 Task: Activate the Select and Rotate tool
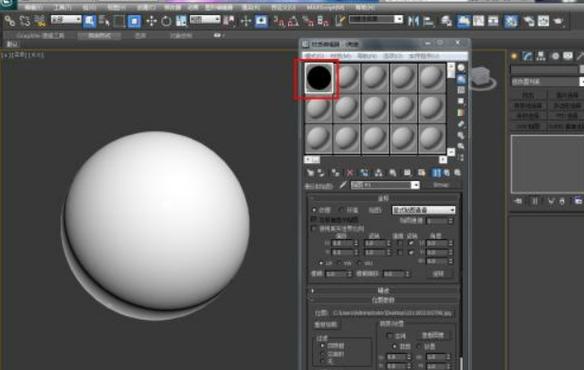pos(166,21)
